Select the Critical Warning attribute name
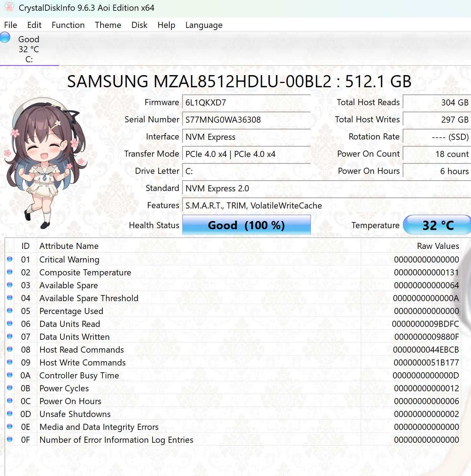The width and height of the screenshot is (471, 476). [69, 260]
